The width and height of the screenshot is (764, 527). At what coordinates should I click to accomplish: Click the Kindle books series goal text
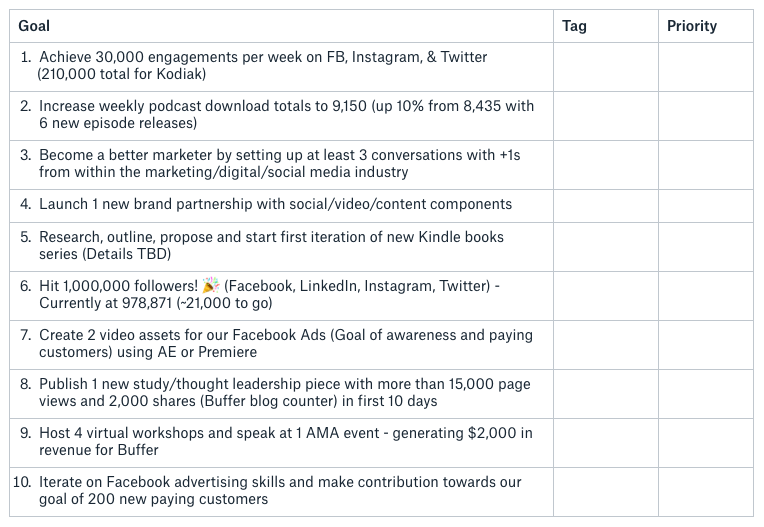271,245
